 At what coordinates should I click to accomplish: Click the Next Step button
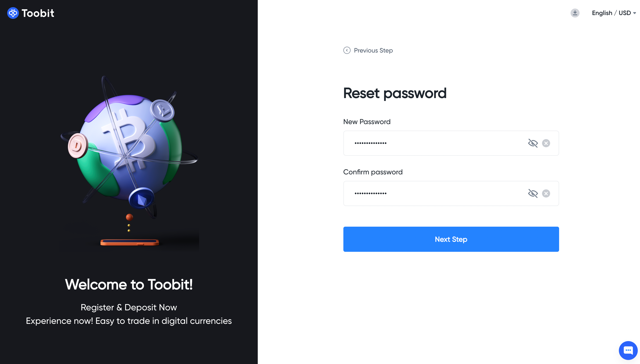451,239
